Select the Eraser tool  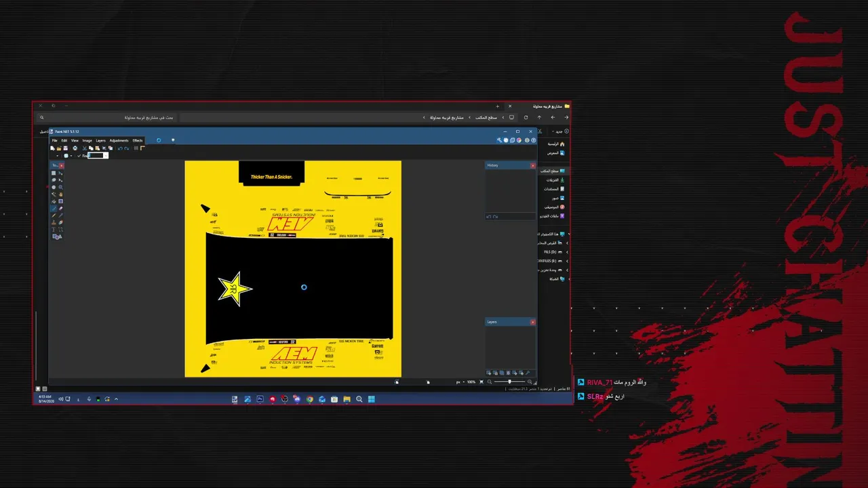tap(60, 209)
